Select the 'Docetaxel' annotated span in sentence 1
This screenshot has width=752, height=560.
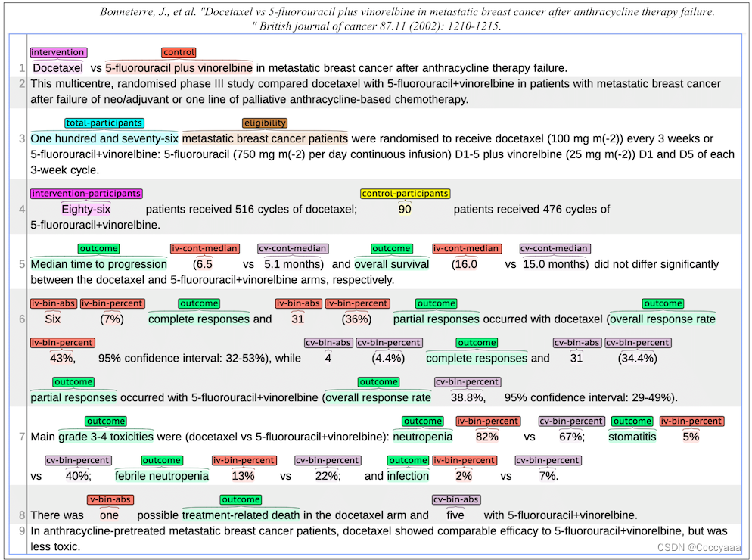[x=58, y=68]
